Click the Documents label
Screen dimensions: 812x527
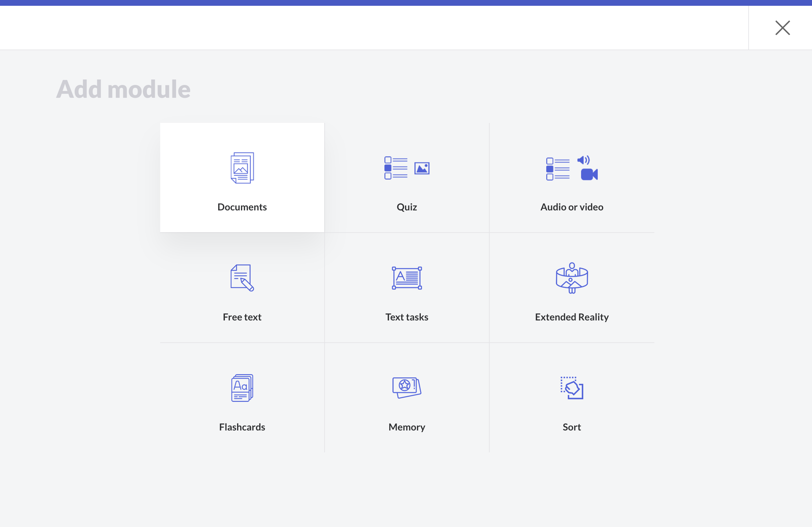tap(242, 207)
